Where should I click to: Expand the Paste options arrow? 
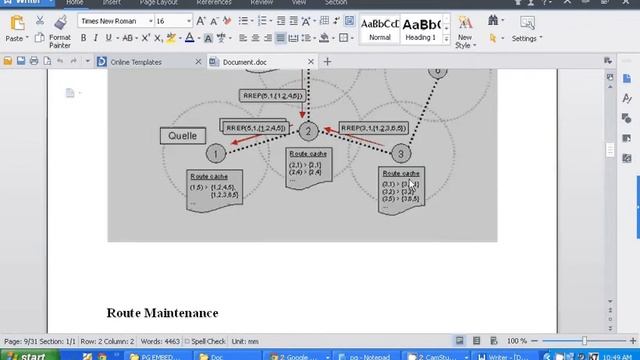coord(27,38)
